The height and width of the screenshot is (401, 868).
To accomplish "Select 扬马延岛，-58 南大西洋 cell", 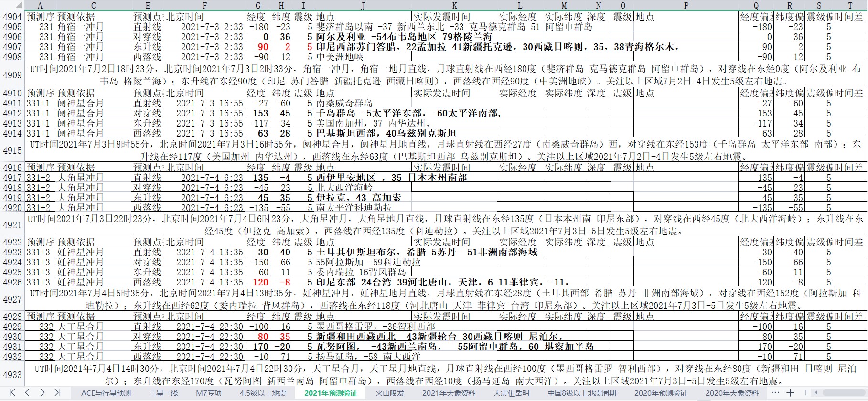I will point(363,357).
